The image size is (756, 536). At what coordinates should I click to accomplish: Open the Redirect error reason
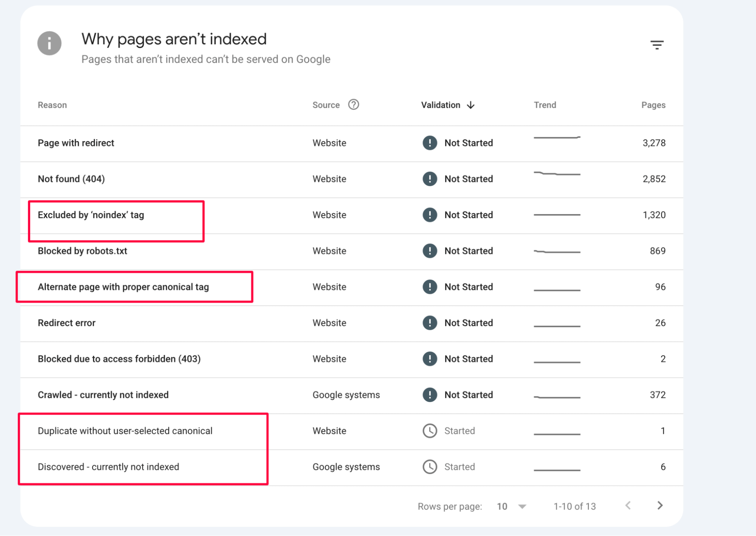point(67,323)
